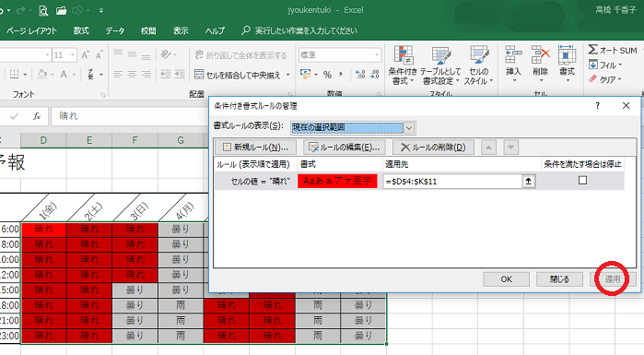Click the 閉じる button
Image resolution: width=644 pixels, height=355 pixels.
559,279
